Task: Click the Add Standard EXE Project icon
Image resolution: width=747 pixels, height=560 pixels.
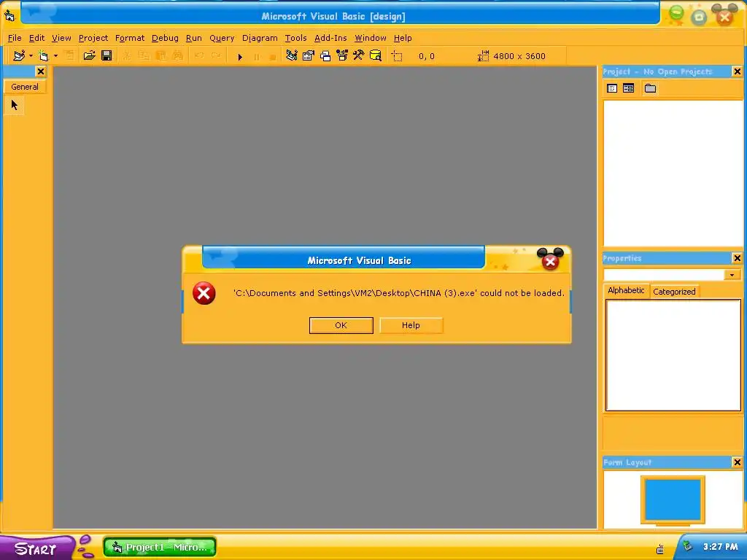Action: [x=18, y=55]
